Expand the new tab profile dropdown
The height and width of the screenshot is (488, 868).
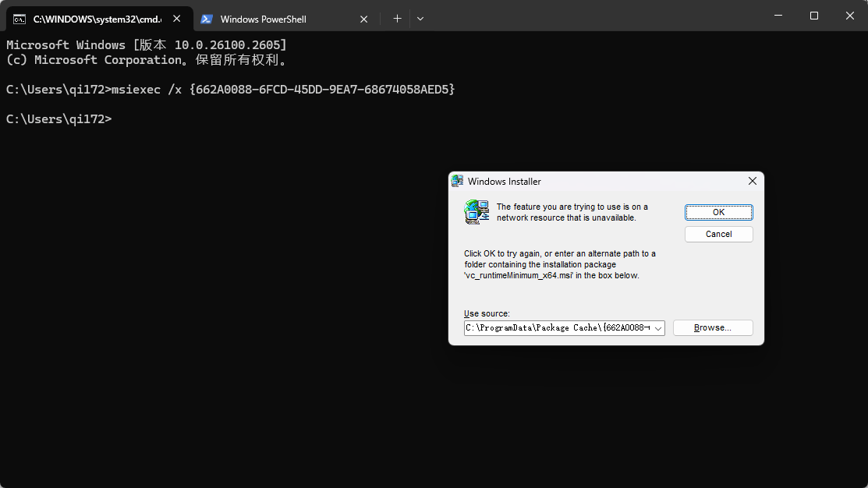coord(420,19)
